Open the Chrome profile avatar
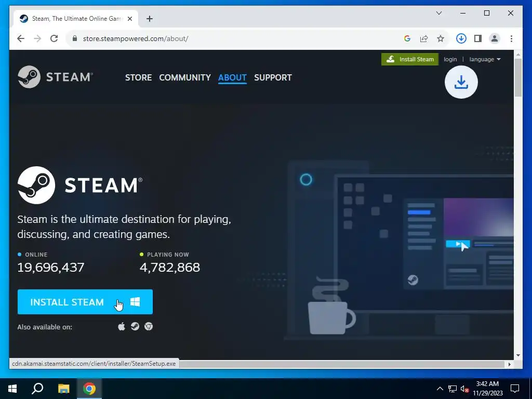This screenshot has height=399, width=532. (495, 38)
